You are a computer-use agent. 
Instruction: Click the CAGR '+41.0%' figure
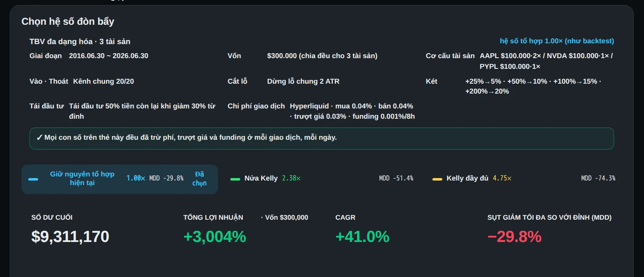click(362, 237)
